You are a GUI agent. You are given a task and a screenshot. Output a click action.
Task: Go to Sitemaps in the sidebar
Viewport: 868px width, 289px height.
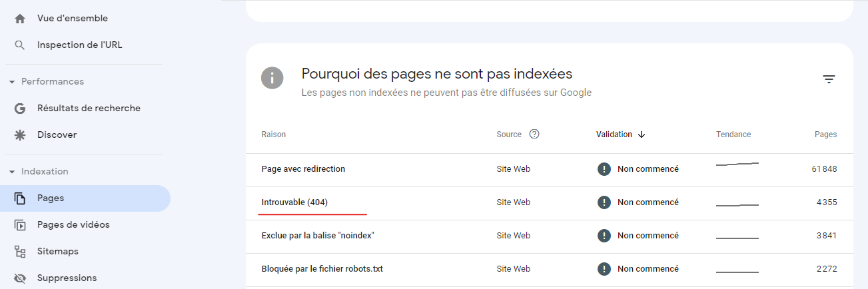pyautogui.click(x=57, y=252)
